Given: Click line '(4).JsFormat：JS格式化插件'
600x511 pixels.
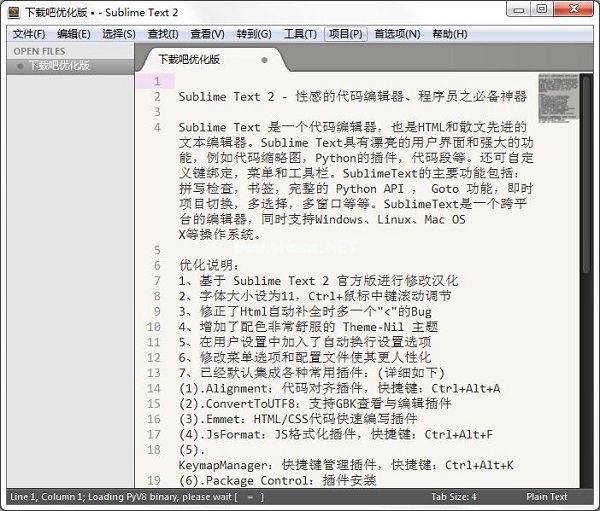Looking at the screenshot, I should [x=336, y=434].
